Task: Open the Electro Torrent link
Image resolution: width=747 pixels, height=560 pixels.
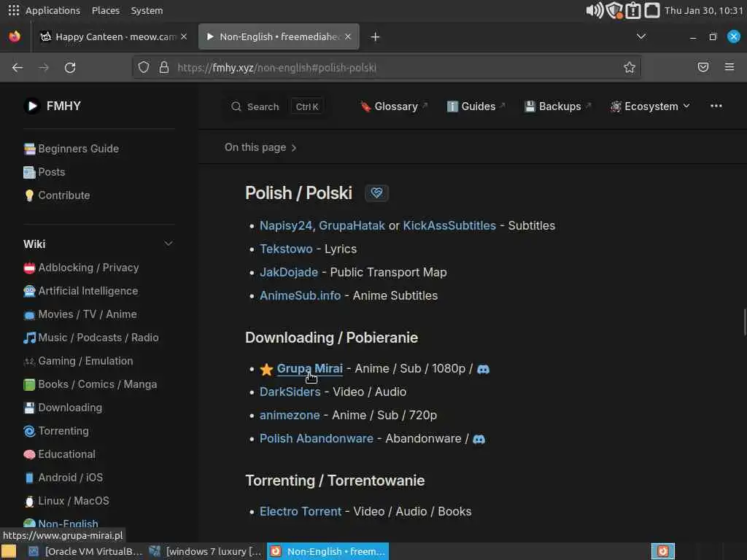Action: tap(301, 511)
